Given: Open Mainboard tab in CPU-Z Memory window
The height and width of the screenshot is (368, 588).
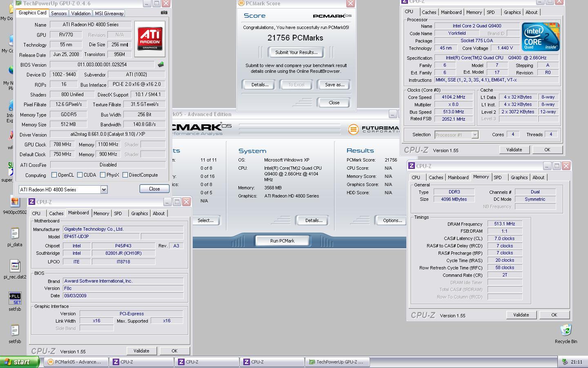Looking at the screenshot, I should pos(458,177).
